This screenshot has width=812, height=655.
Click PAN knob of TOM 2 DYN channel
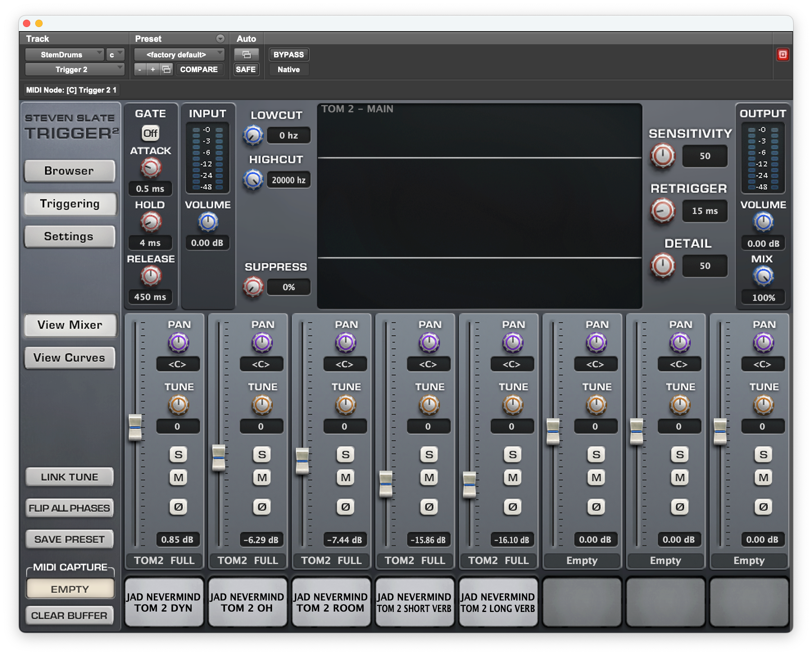pos(178,343)
